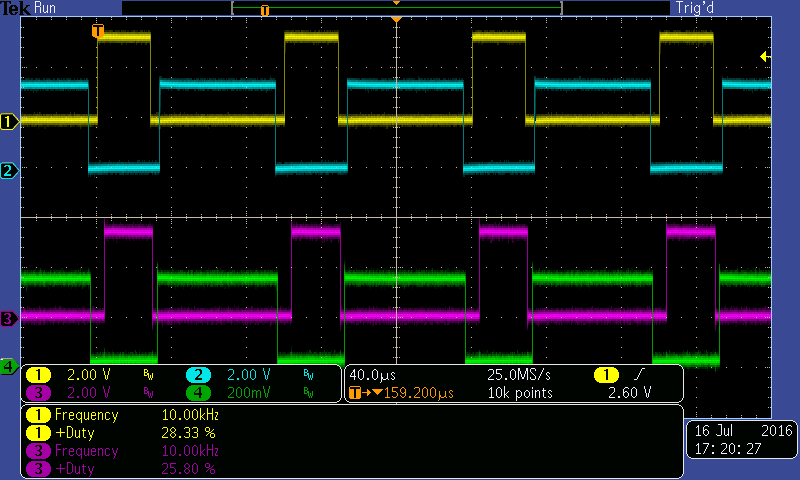
Task: Select the channel 3 badge in scale readout
Action: [x=38, y=393]
